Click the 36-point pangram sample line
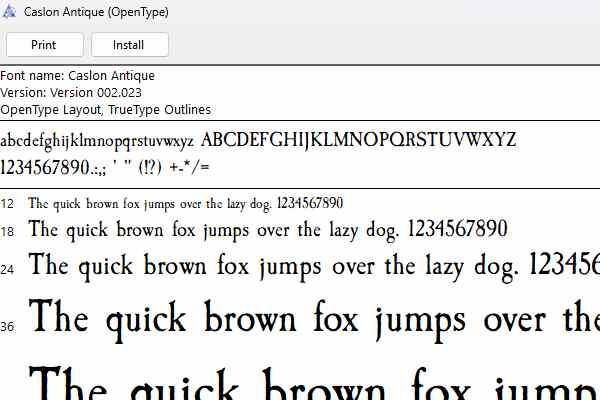The width and height of the screenshot is (600, 400). 314,321
